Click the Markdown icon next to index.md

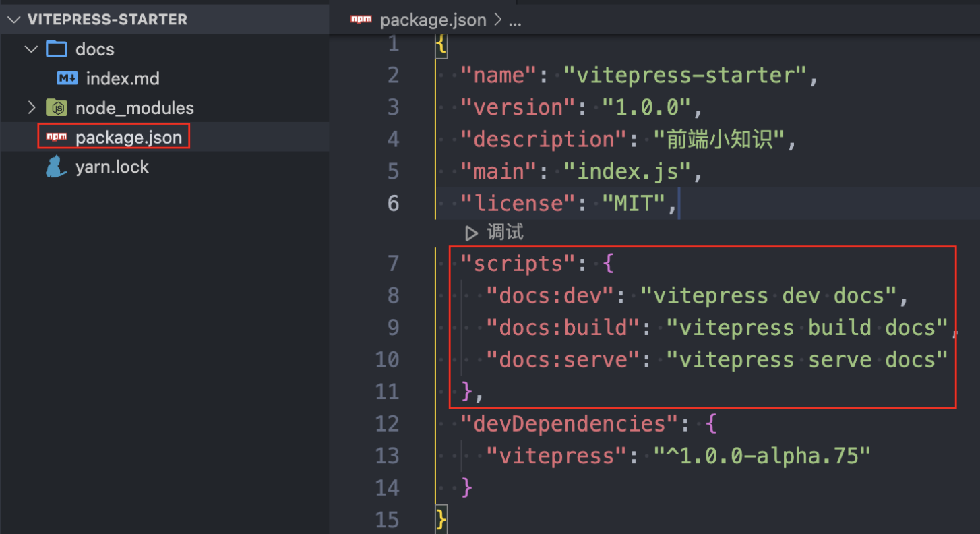coord(67,78)
